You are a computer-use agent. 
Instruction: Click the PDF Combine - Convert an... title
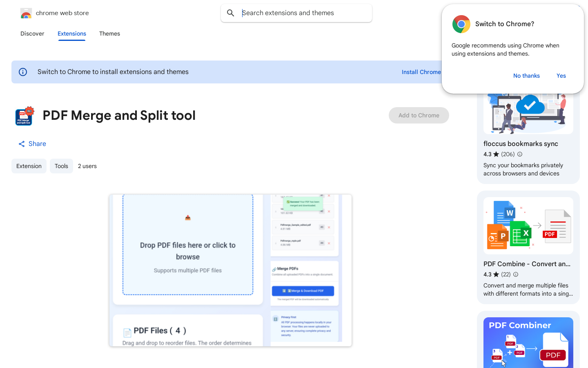[x=527, y=264]
